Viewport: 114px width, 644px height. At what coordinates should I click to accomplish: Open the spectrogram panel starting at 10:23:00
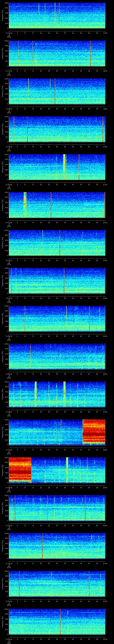tap(57, 280)
